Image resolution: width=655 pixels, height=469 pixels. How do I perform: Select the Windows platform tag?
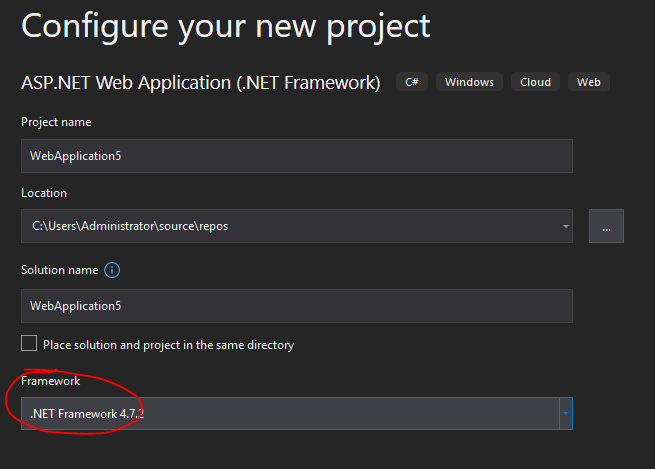[469, 82]
